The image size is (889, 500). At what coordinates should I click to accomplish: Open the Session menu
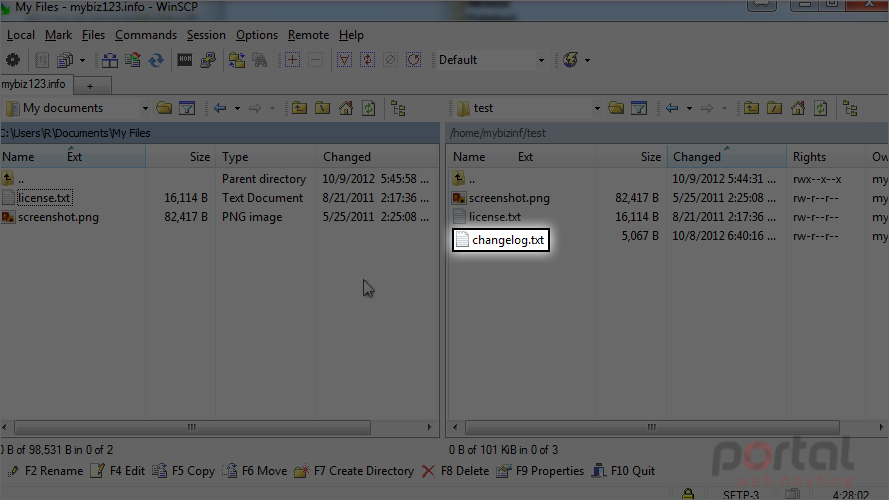pos(206,35)
